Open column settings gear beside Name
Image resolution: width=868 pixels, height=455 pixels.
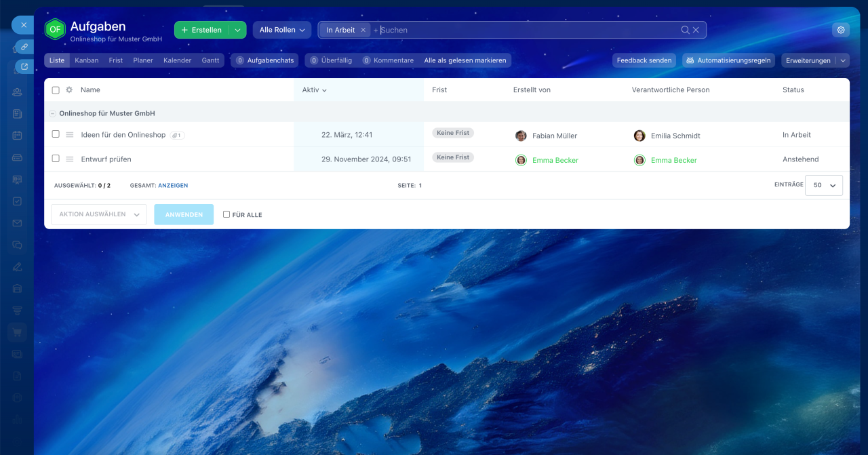[69, 90]
